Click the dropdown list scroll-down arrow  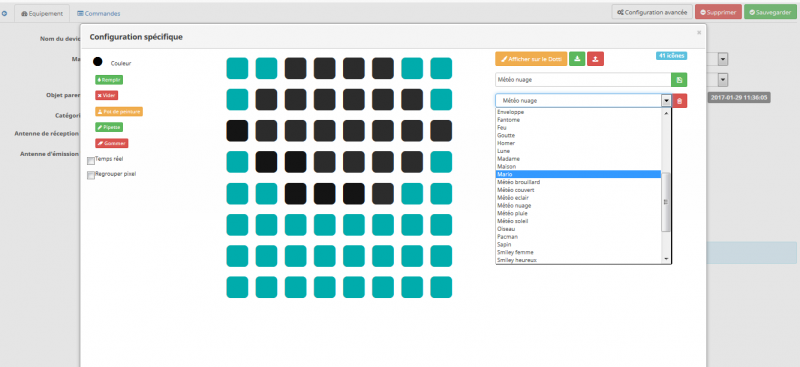coord(666,259)
